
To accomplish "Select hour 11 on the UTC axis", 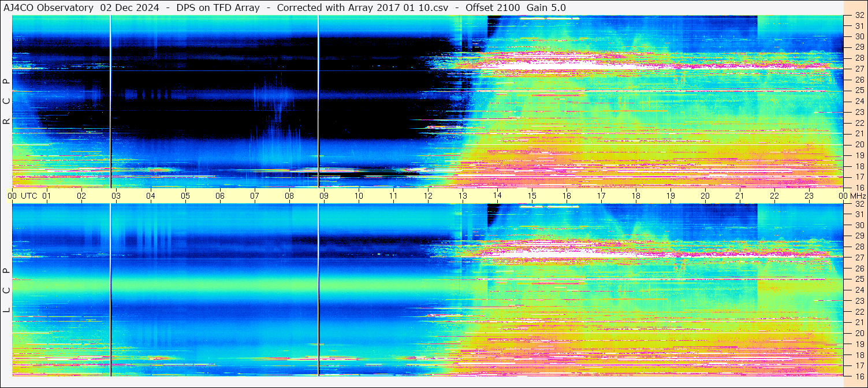I will click(x=393, y=196).
